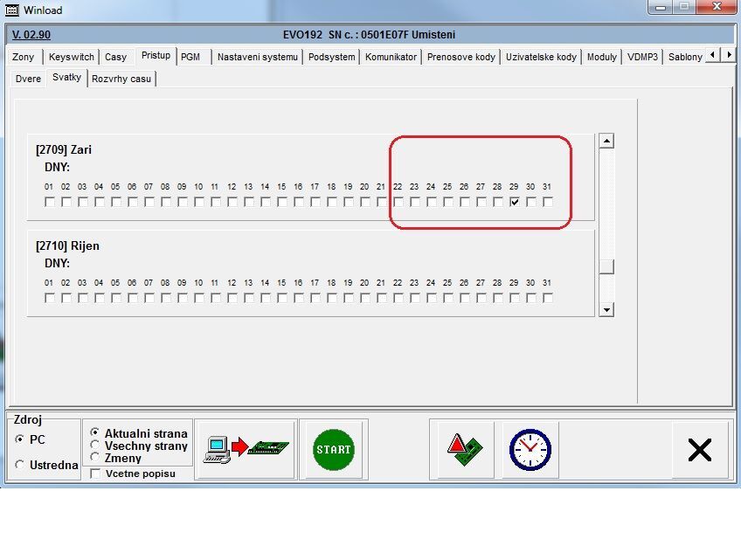The width and height of the screenshot is (741, 560).
Task: Enable the Vcetne popisu checkbox
Action: pyautogui.click(x=95, y=474)
